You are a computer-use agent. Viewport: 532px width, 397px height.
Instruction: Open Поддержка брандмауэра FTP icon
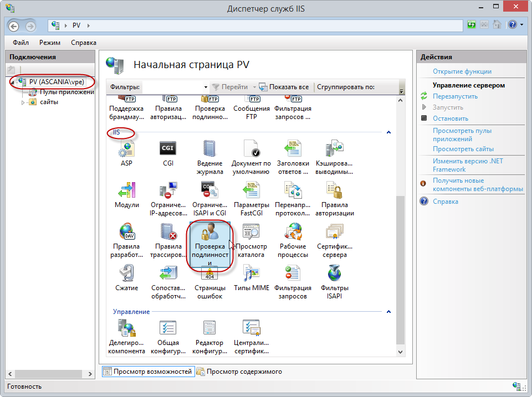pos(126,109)
